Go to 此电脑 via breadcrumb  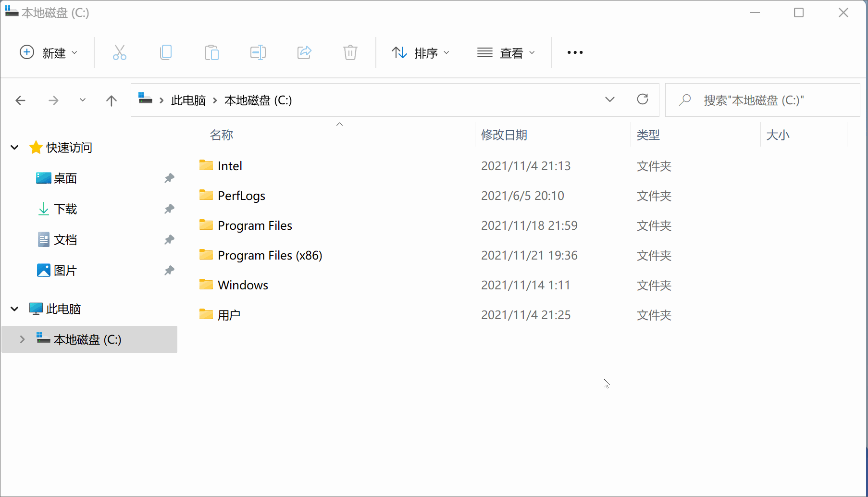[x=188, y=100]
